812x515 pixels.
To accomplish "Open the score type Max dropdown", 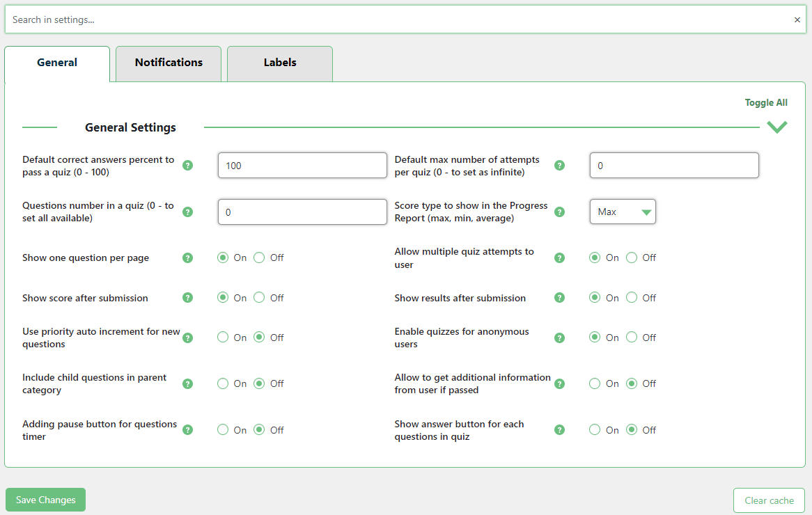I will 623,212.
